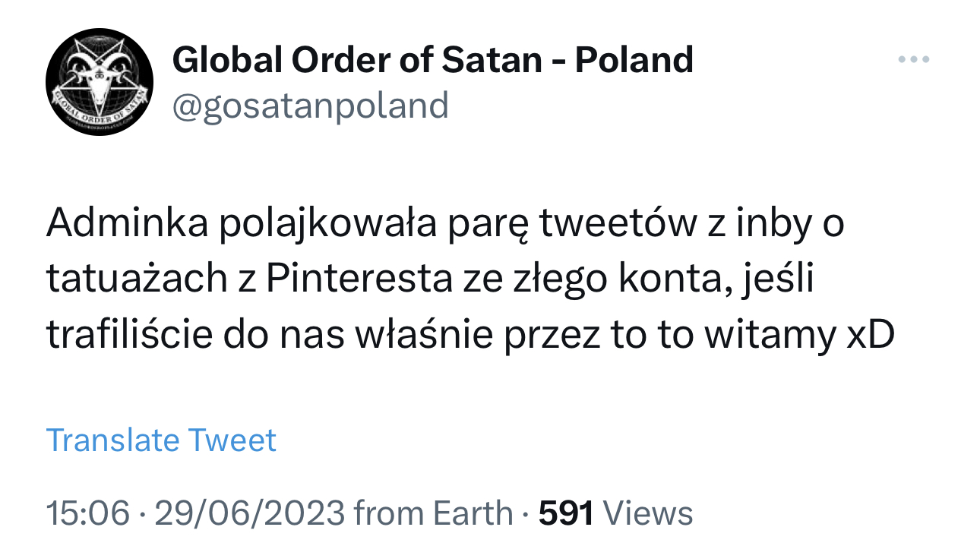Click the 15:06 timestamp
980x546 pixels.
(x=87, y=513)
